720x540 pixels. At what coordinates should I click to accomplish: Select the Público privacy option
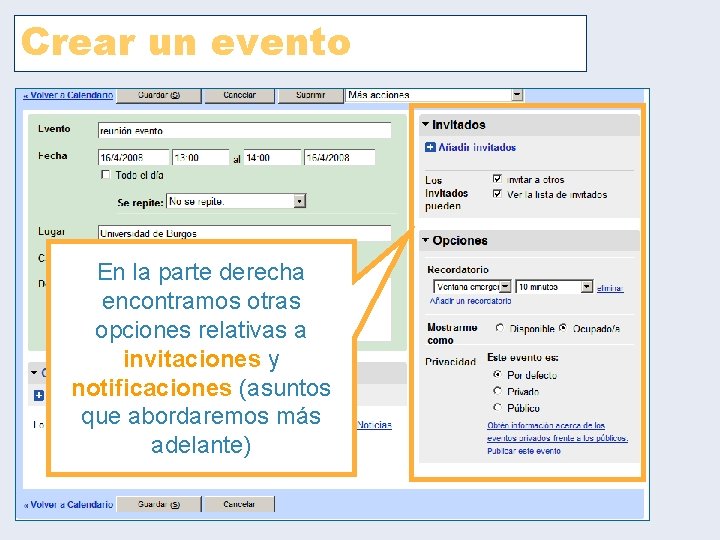[497, 407]
